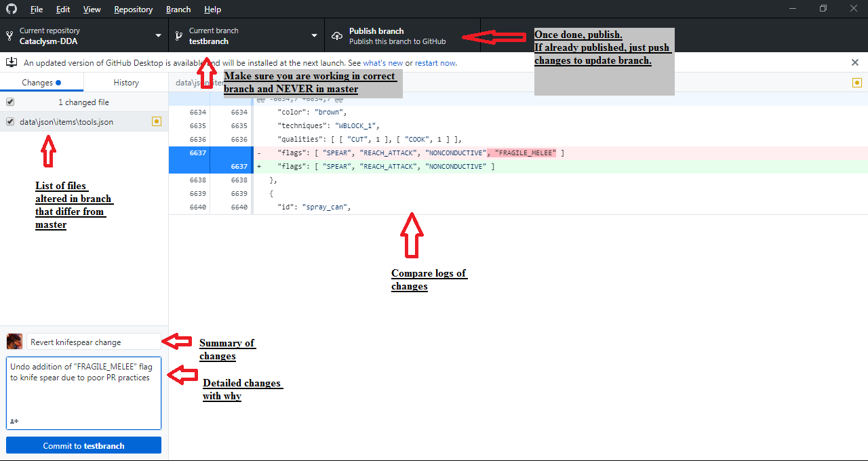868x461 pixels.
Task: Click the user avatar beside summary
Action: click(x=14, y=342)
